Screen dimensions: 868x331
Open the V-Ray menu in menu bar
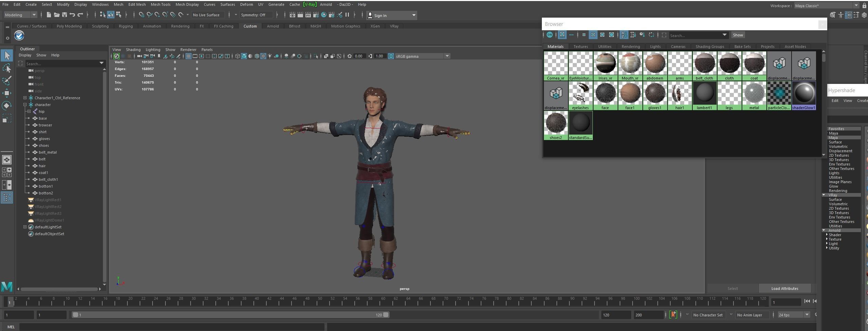tap(310, 4)
